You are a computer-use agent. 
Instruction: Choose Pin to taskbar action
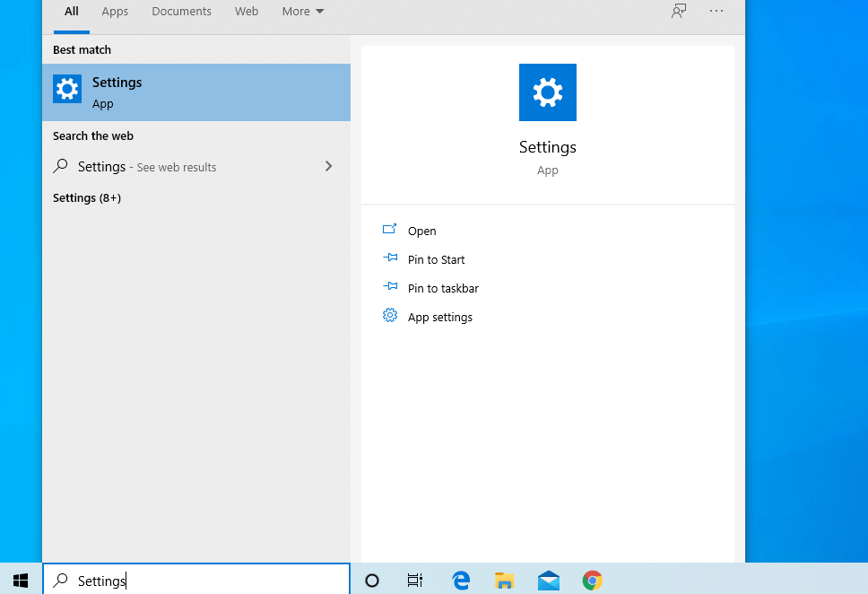443,288
